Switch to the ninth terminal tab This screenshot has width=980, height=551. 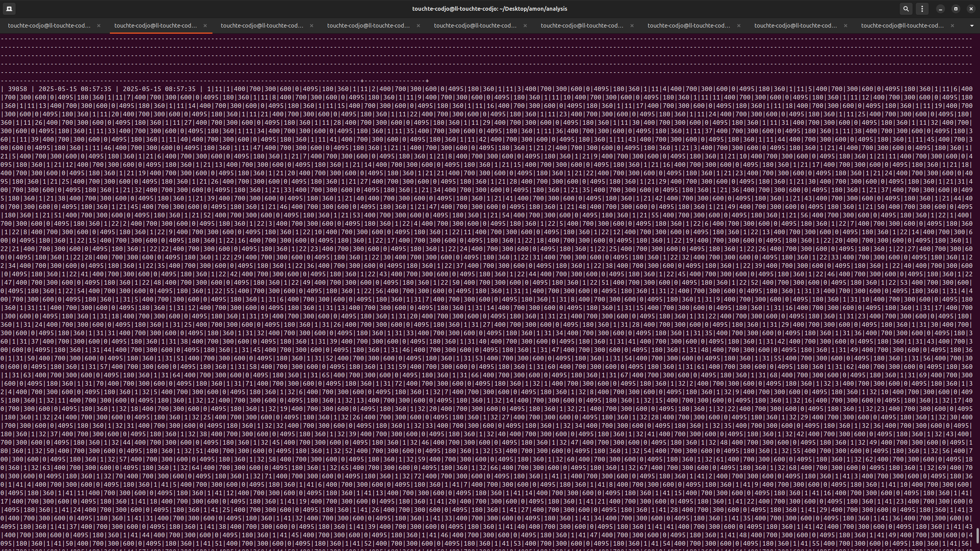902,26
